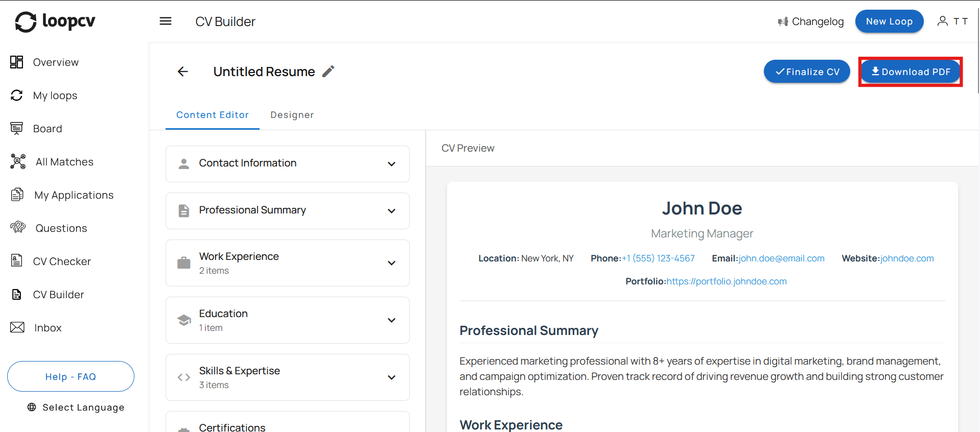Screen dimensions: 980x432
Task: Open the All Matches sidebar icon
Action: coord(18,162)
